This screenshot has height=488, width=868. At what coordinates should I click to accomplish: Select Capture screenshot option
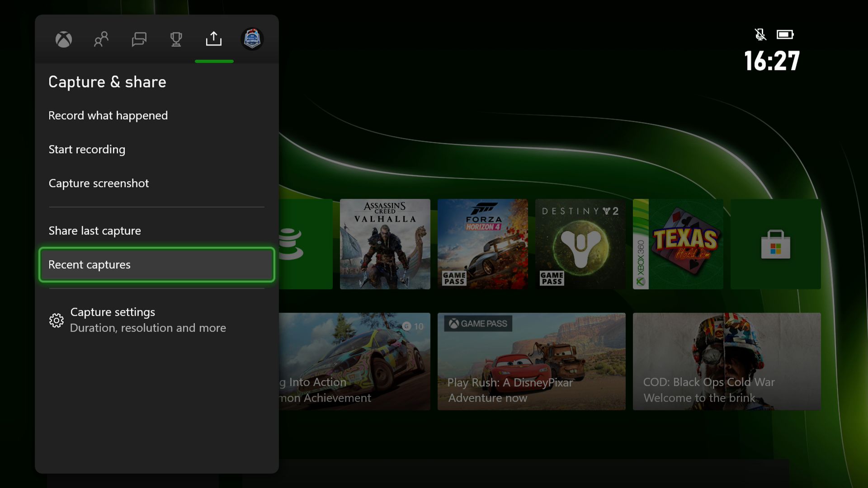[x=99, y=183]
